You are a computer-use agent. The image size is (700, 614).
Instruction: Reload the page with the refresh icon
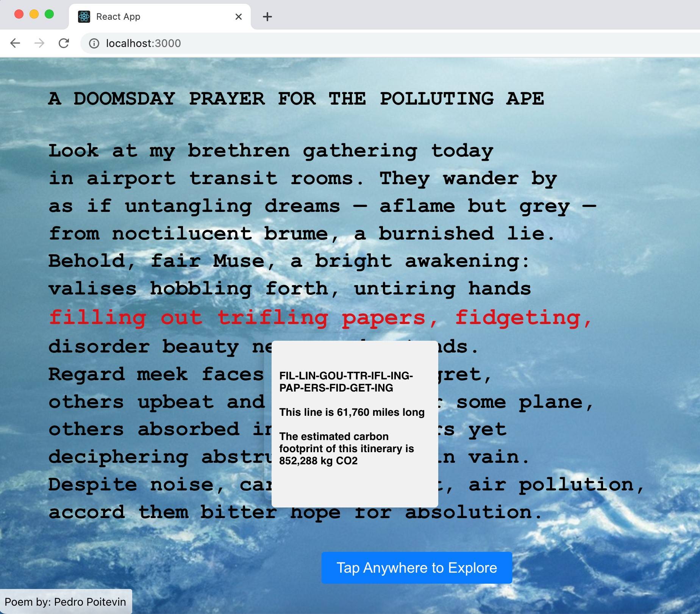click(x=64, y=43)
